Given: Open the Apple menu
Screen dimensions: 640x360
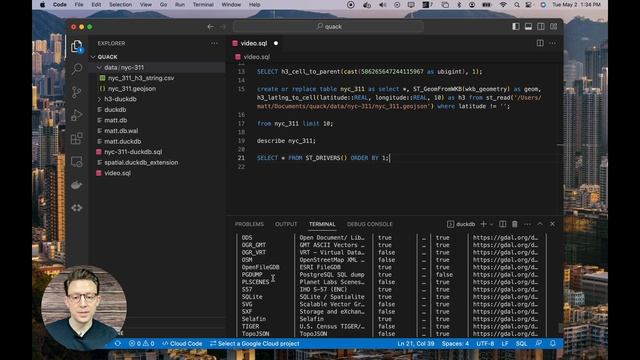Looking at the screenshot, I should pos(42,5).
